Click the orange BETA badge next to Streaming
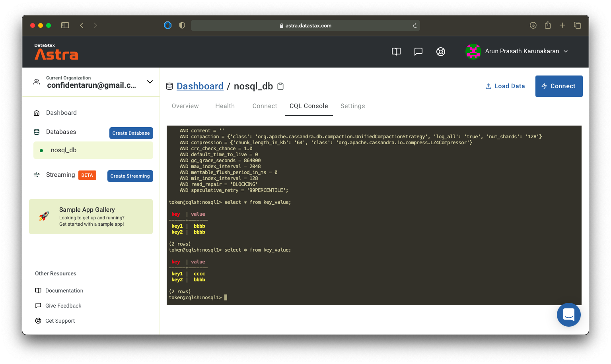 point(87,175)
